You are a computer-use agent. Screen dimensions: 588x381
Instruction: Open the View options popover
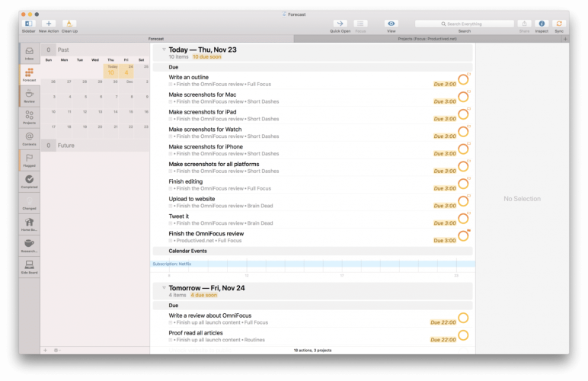391,24
